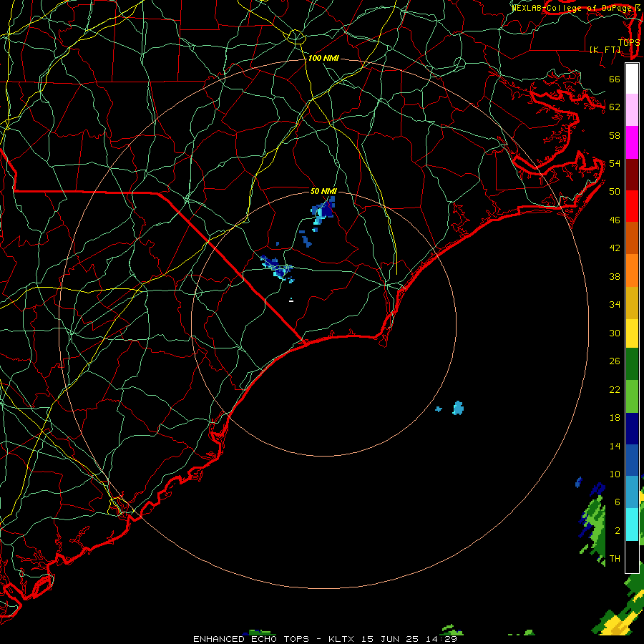Click the legend value '62'
Viewport: 644px width, 644px height.
(615, 107)
